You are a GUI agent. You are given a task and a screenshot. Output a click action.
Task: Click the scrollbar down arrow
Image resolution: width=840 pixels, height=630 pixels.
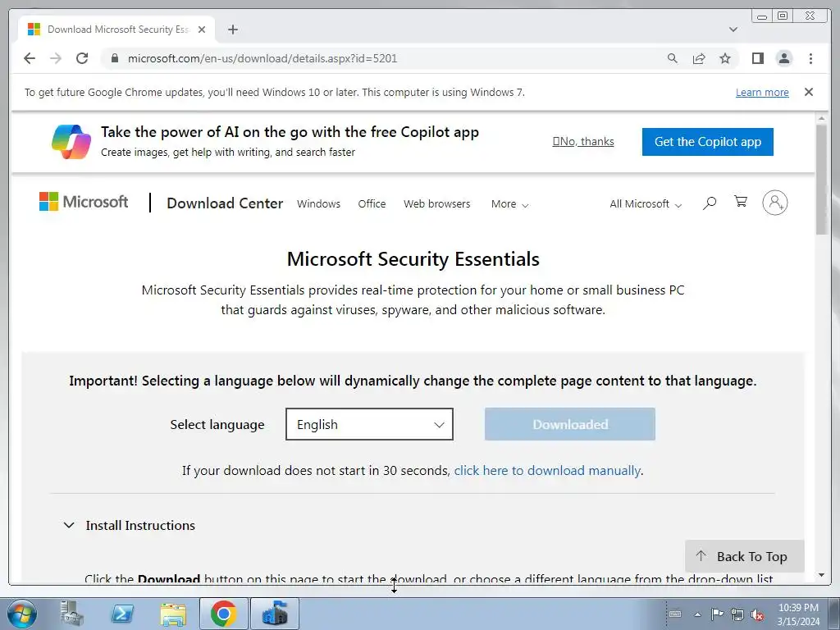click(x=821, y=575)
